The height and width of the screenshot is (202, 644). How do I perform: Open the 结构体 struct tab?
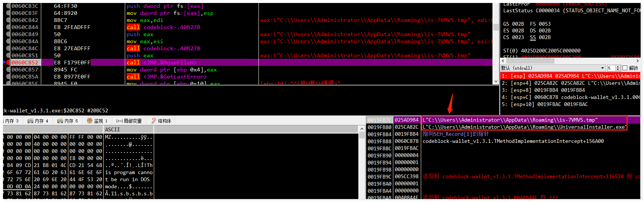161,121
